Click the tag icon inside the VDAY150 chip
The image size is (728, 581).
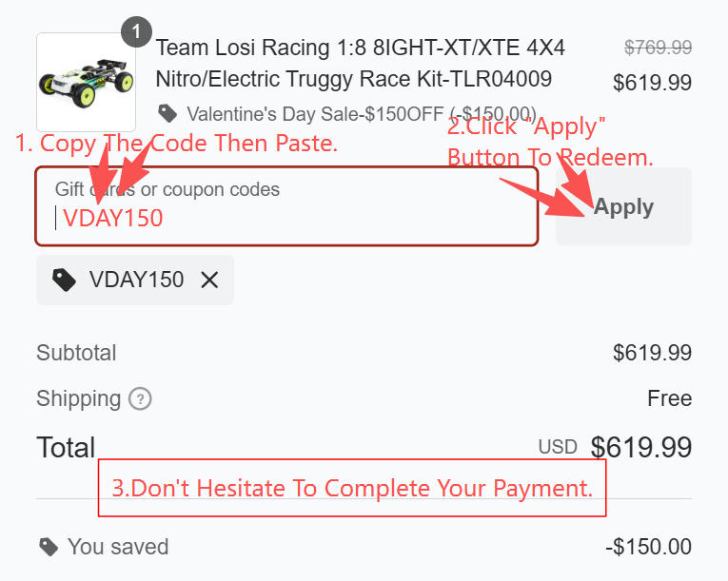tap(65, 280)
